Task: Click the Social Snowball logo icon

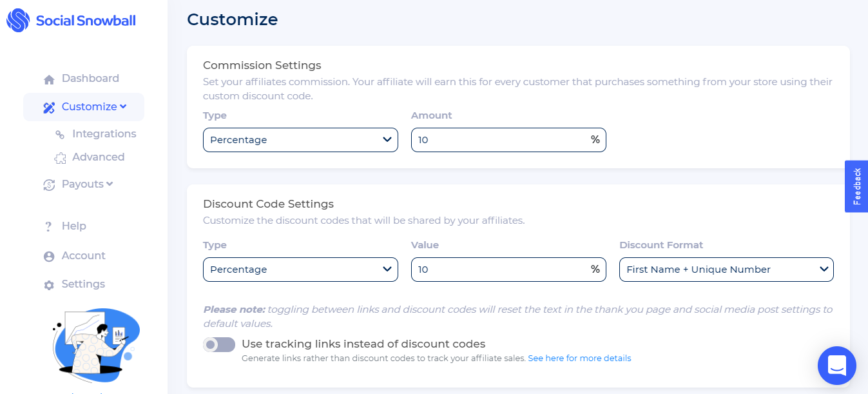Action: (18, 21)
